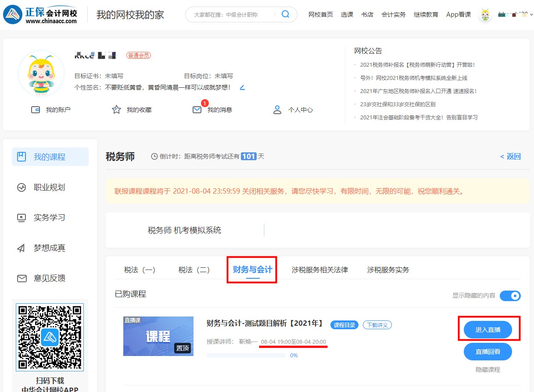
Task: Open 意见反馈 via the envelope icon
Action: (23, 278)
